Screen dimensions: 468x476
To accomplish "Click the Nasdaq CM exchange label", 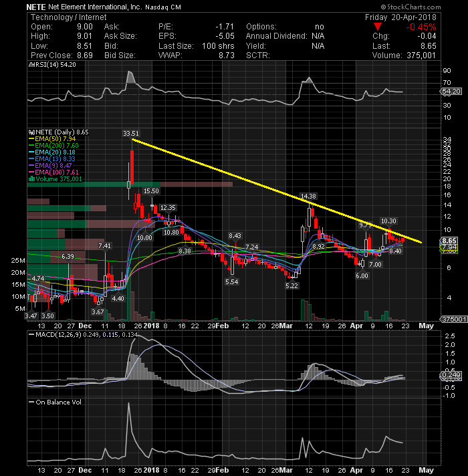I will pos(163,7).
